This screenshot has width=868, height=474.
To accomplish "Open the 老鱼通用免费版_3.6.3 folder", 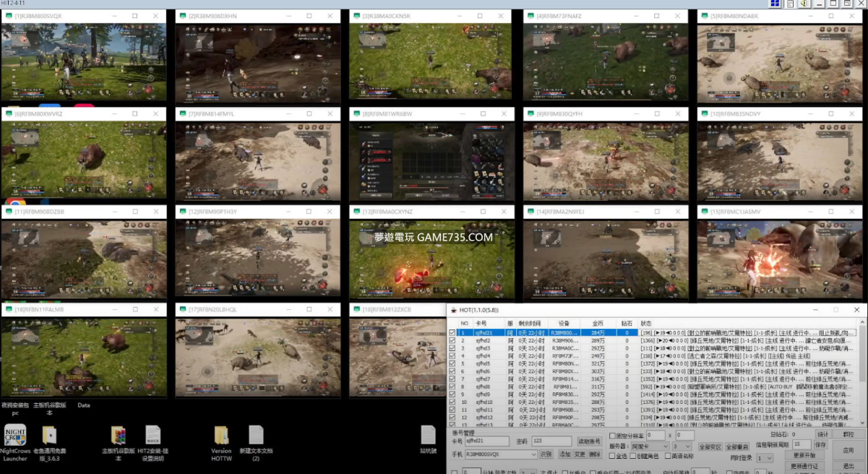I will point(49,435).
